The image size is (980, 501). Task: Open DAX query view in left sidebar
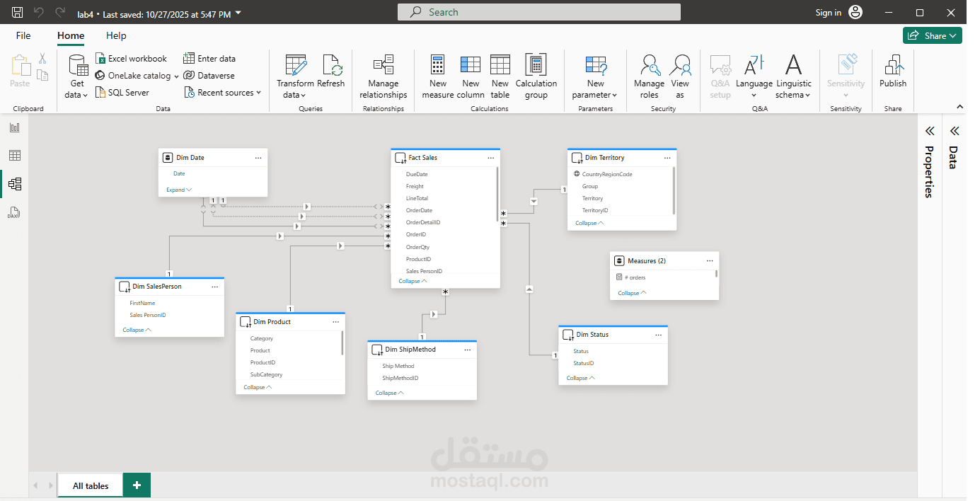pyautogui.click(x=14, y=212)
